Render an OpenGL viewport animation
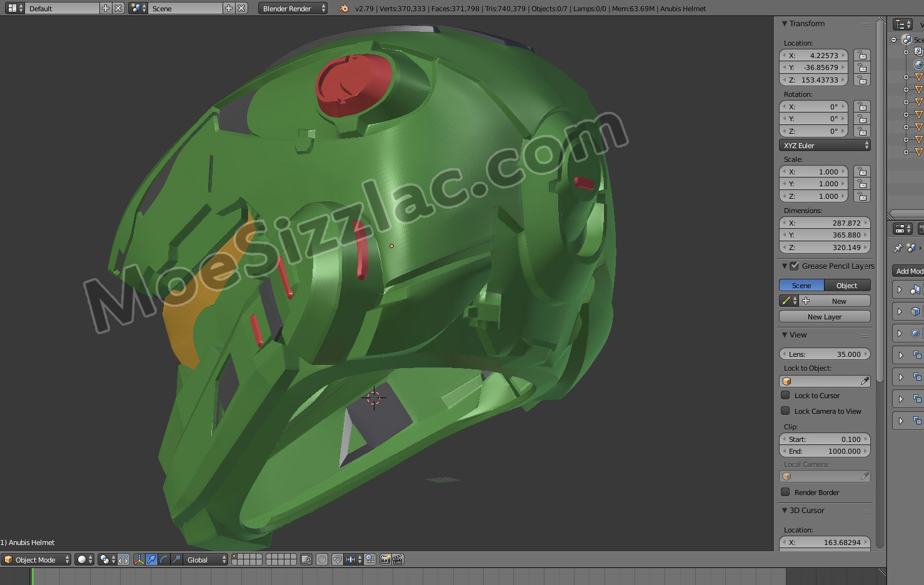Image resolution: width=924 pixels, height=585 pixels. click(398, 559)
